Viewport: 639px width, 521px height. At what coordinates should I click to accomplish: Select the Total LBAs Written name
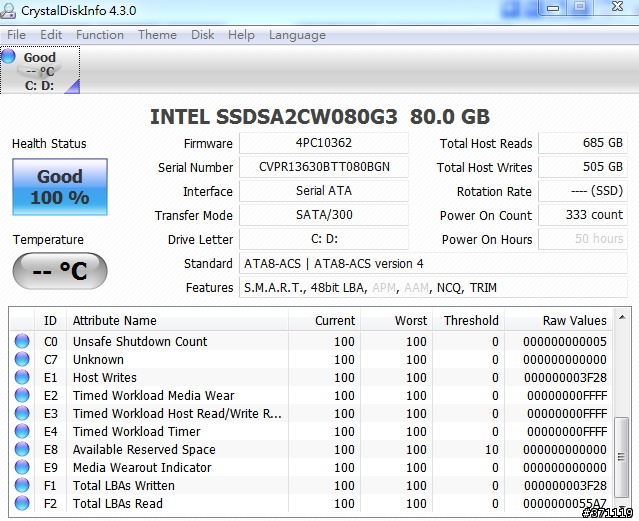click(123, 485)
